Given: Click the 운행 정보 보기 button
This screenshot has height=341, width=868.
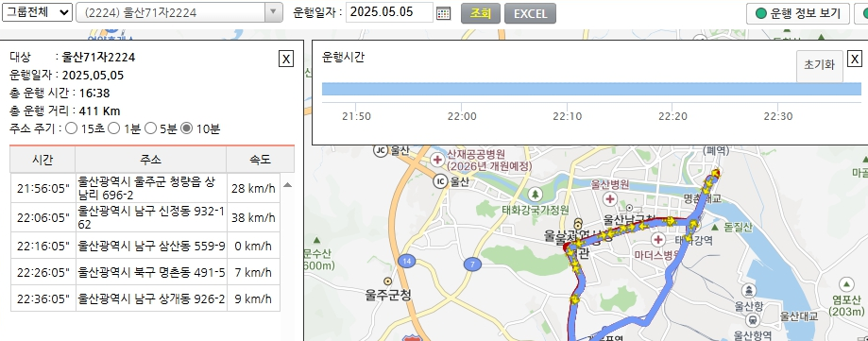Looking at the screenshot, I should (798, 13).
